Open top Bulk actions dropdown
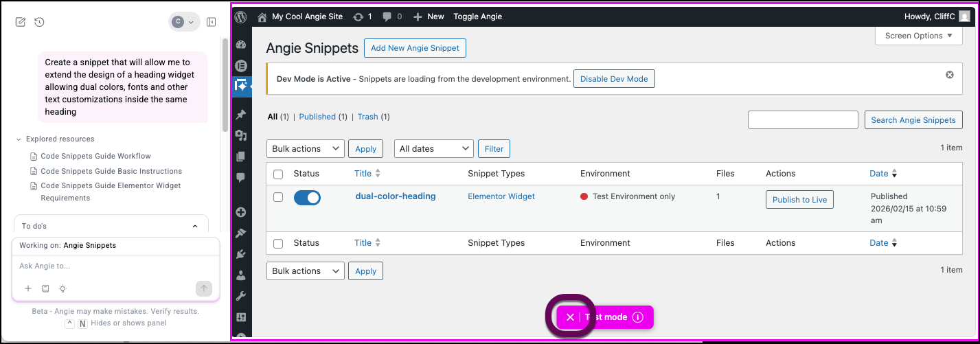 click(x=305, y=148)
